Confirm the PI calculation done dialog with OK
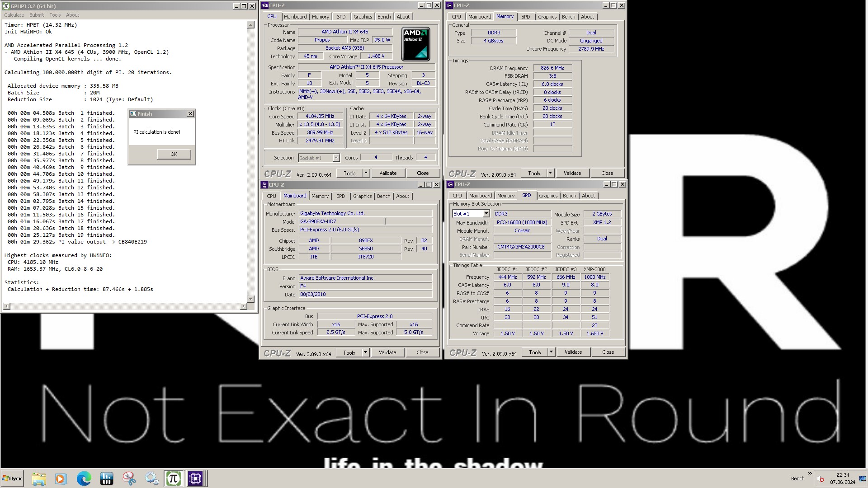The width and height of the screenshot is (868, 488). [x=174, y=154]
